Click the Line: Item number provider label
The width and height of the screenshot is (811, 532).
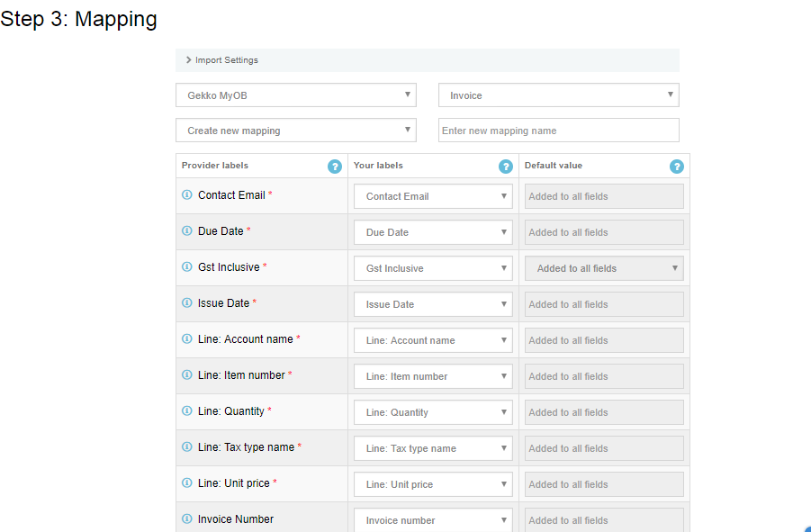(241, 375)
